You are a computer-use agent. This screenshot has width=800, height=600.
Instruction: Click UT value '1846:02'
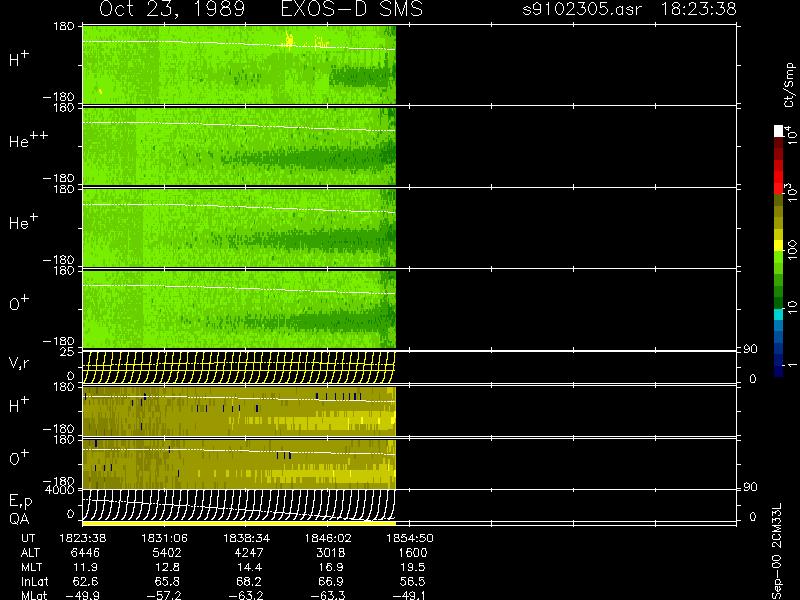click(x=328, y=538)
